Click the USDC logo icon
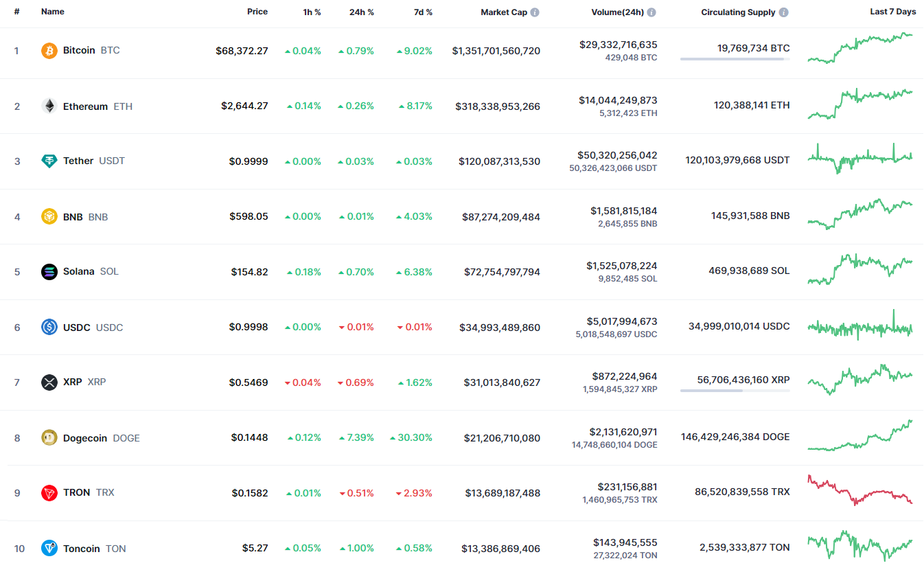924x572 pixels. pyautogui.click(x=49, y=328)
